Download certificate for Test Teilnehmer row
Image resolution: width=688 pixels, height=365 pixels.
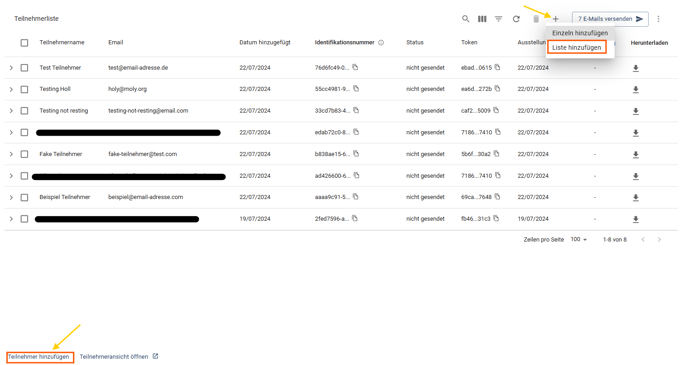[x=635, y=68]
